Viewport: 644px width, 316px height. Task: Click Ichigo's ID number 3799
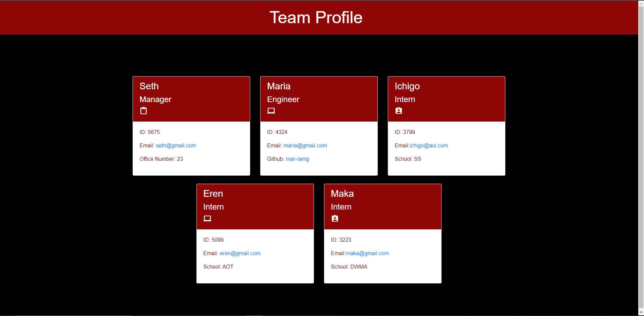click(405, 132)
